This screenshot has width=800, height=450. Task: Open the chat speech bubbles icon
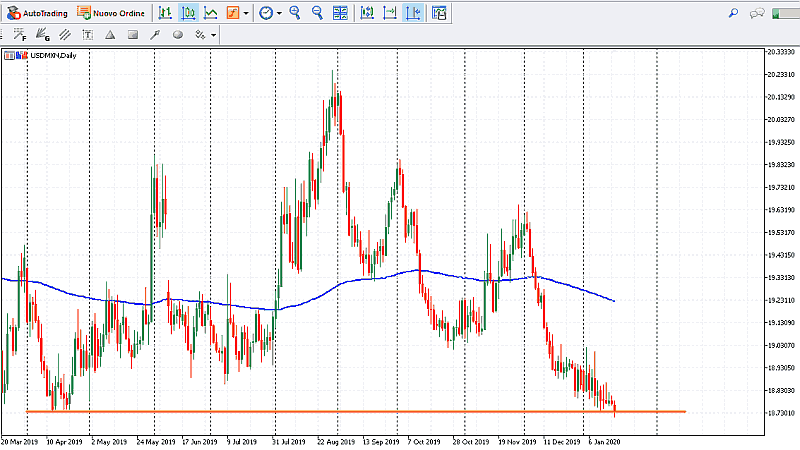click(757, 13)
